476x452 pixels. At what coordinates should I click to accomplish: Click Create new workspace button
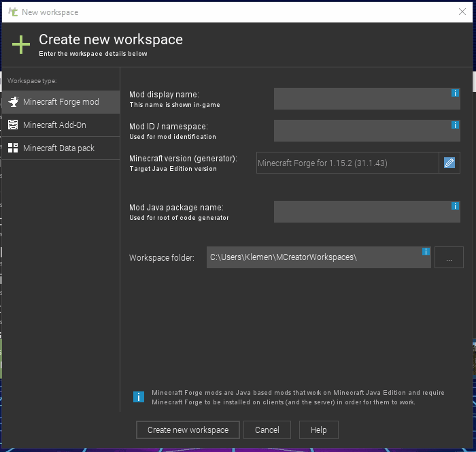coord(188,430)
